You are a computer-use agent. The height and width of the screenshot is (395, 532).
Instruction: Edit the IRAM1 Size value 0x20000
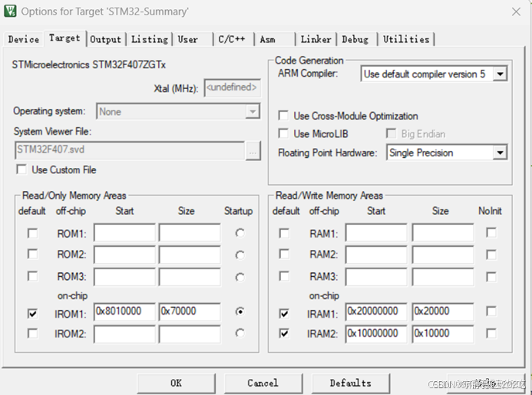click(x=443, y=311)
